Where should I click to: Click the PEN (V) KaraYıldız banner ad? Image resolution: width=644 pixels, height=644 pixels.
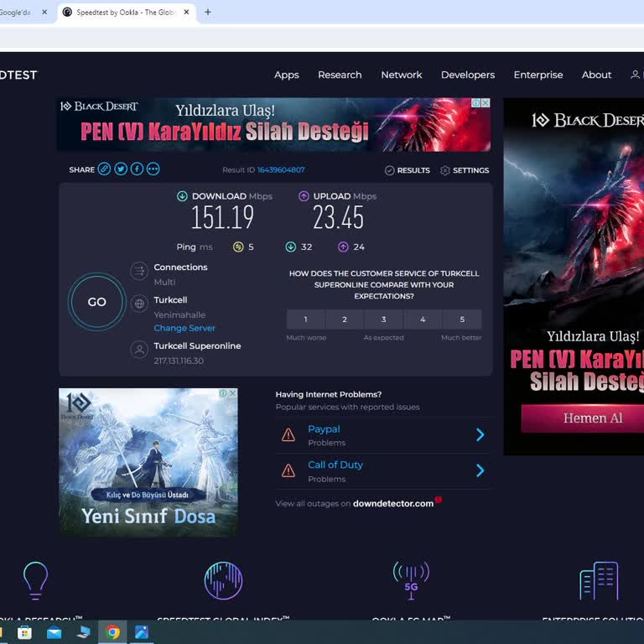click(x=273, y=124)
